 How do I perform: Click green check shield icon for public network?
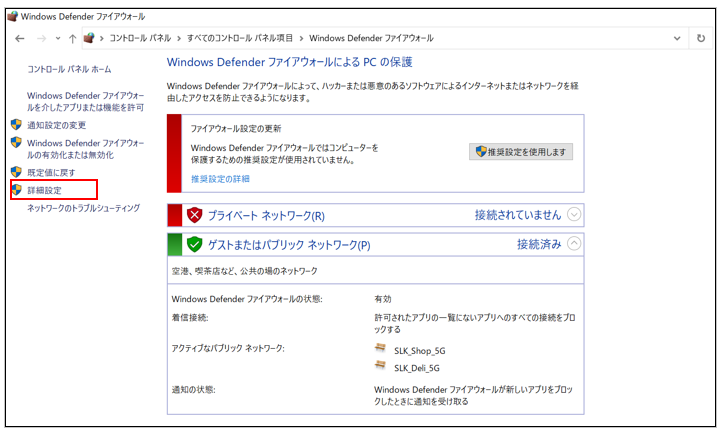(x=195, y=244)
